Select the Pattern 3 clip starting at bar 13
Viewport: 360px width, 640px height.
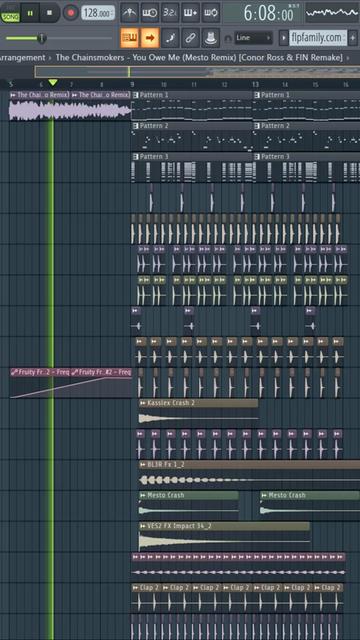[x=307, y=167]
